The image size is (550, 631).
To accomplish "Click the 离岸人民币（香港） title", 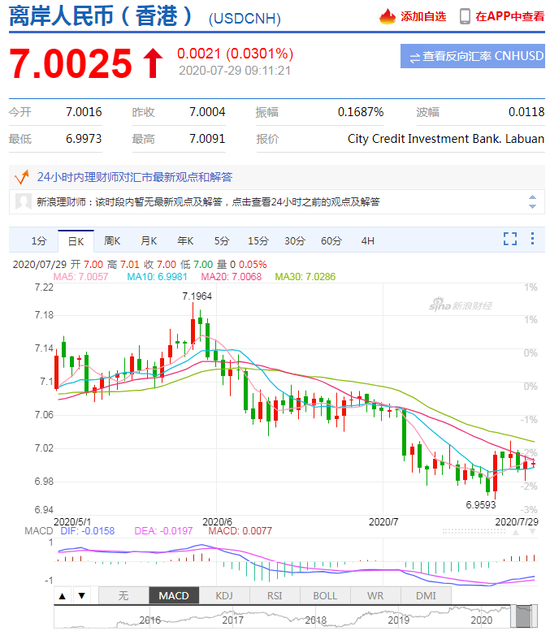I will [x=101, y=17].
